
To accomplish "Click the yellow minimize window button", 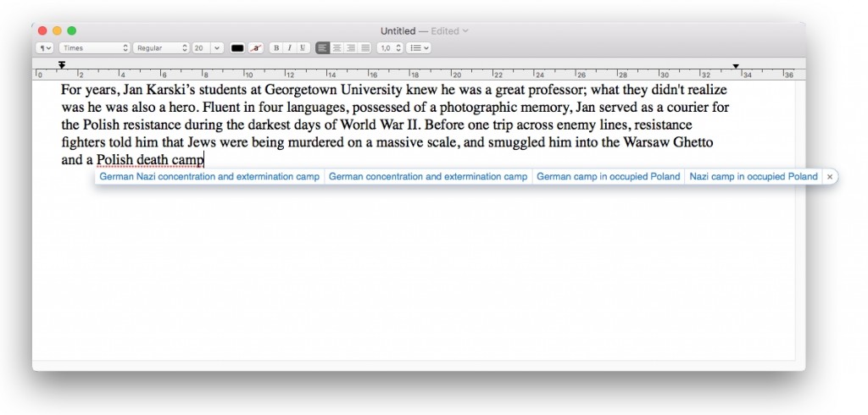I will coord(57,31).
